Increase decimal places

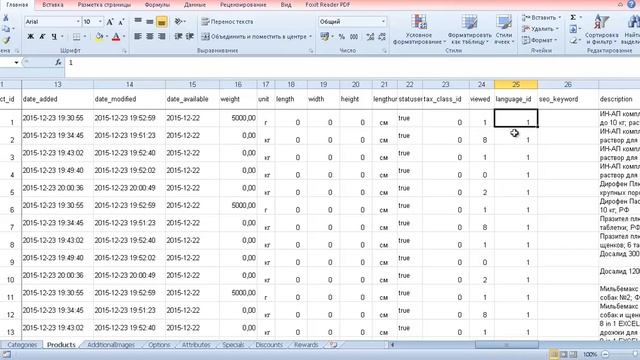370,37
